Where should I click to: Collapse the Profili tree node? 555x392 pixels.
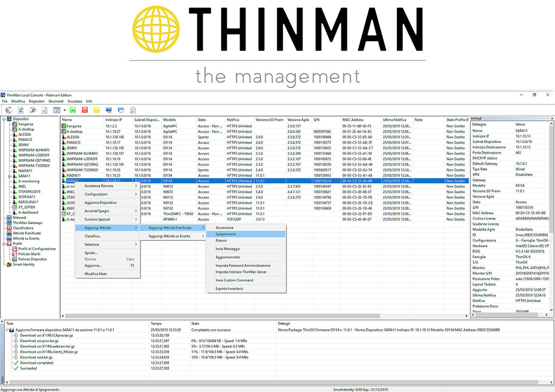point(4,244)
